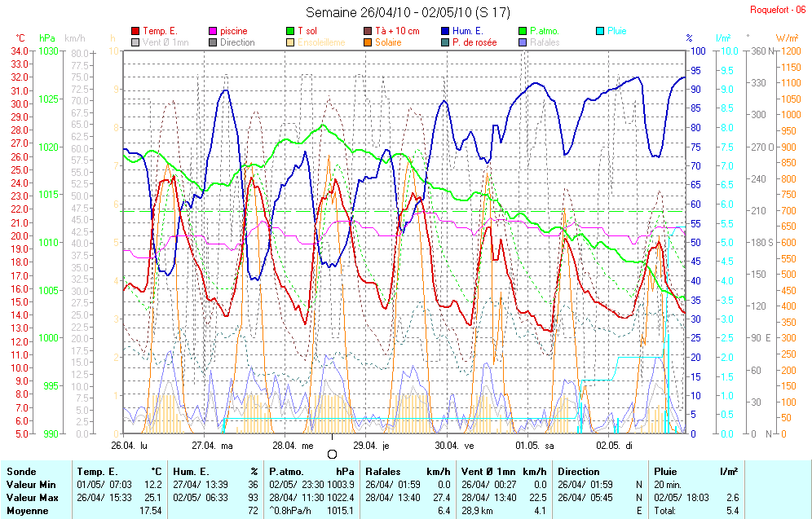Image resolution: width=812 pixels, height=519 pixels.
Task: Click the Sonde header in the table
Action: [21, 472]
